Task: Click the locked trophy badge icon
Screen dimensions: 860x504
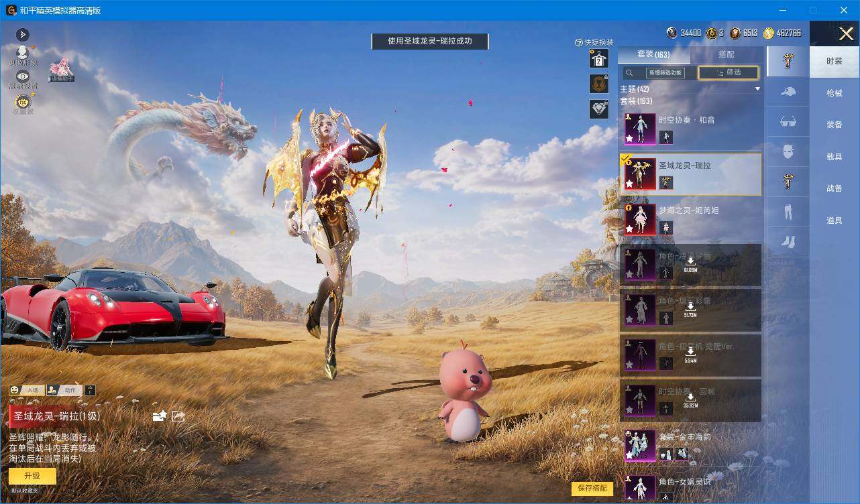Action: point(599,84)
